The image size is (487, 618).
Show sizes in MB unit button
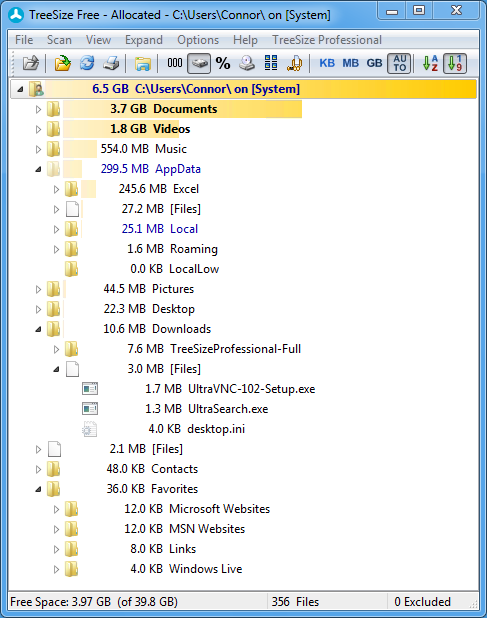350,63
